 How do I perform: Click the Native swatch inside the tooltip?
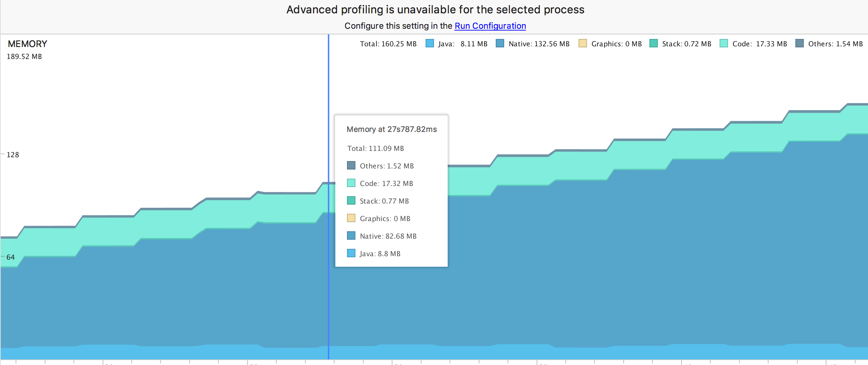coord(351,235)
